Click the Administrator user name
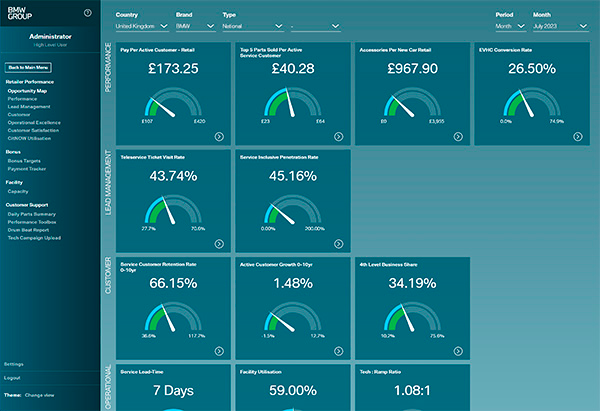Viewport: 600px width, 411px height. tap(51, 36)
